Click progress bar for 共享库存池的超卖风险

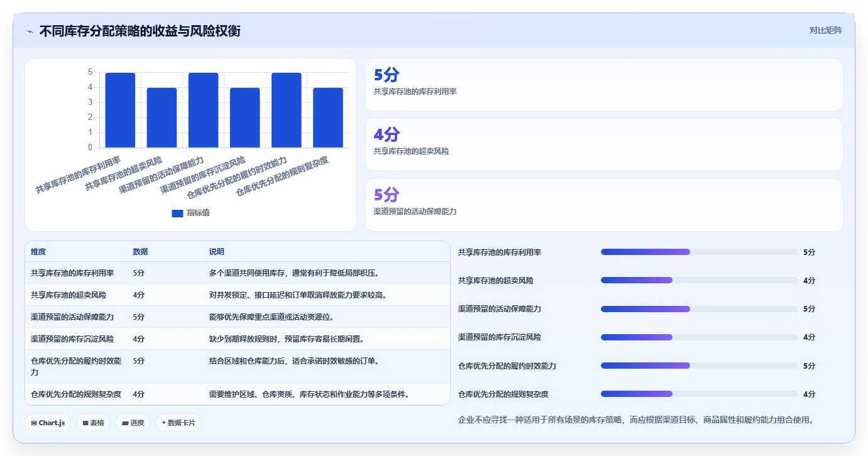pos(699,280)
